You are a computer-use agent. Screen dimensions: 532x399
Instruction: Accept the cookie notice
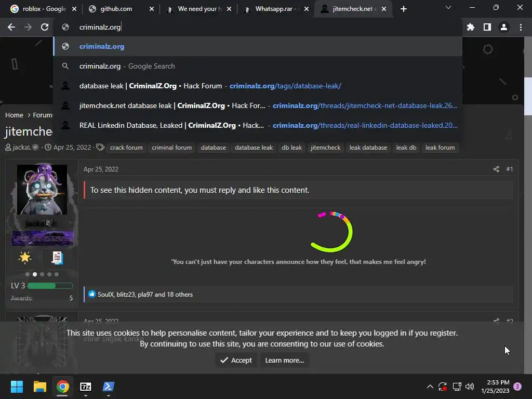(x=236, y=361)
